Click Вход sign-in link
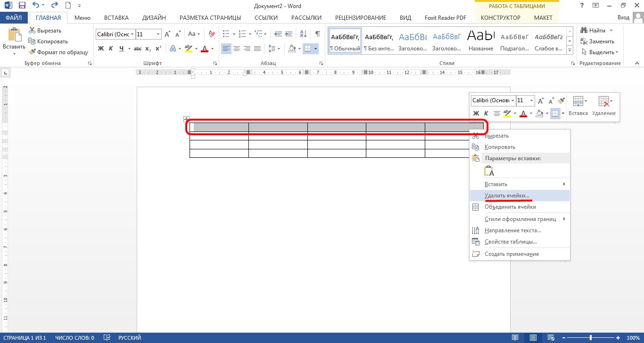 [623, 18]
